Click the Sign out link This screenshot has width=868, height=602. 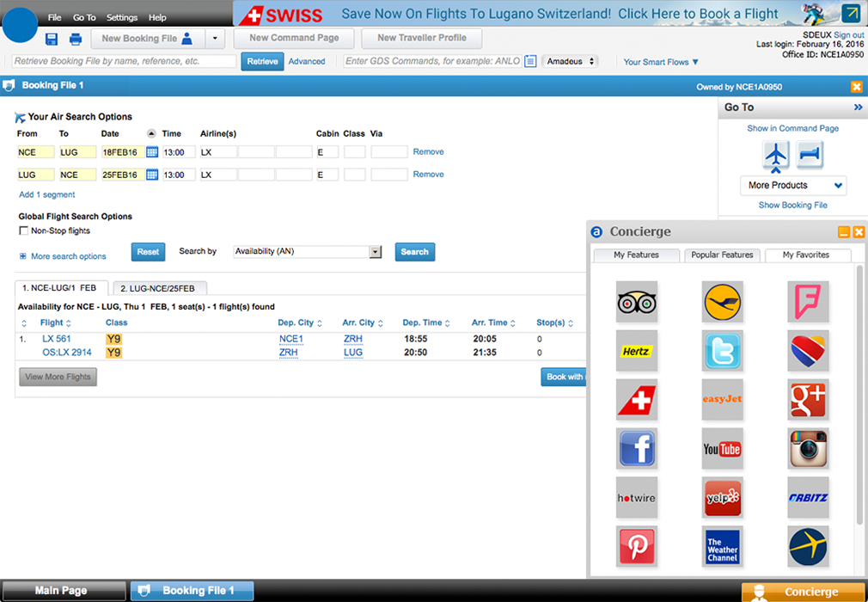[x=848, y=35]
